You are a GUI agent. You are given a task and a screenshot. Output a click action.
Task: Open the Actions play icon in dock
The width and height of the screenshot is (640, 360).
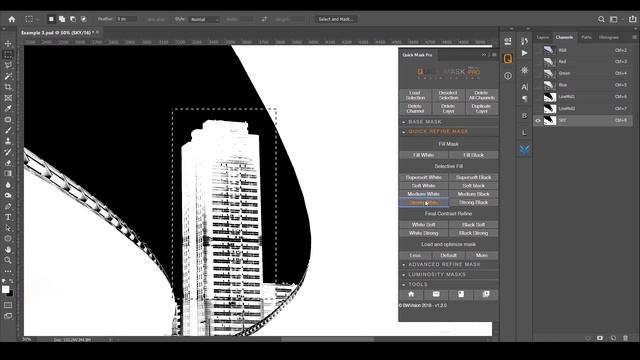coord(524,53)
